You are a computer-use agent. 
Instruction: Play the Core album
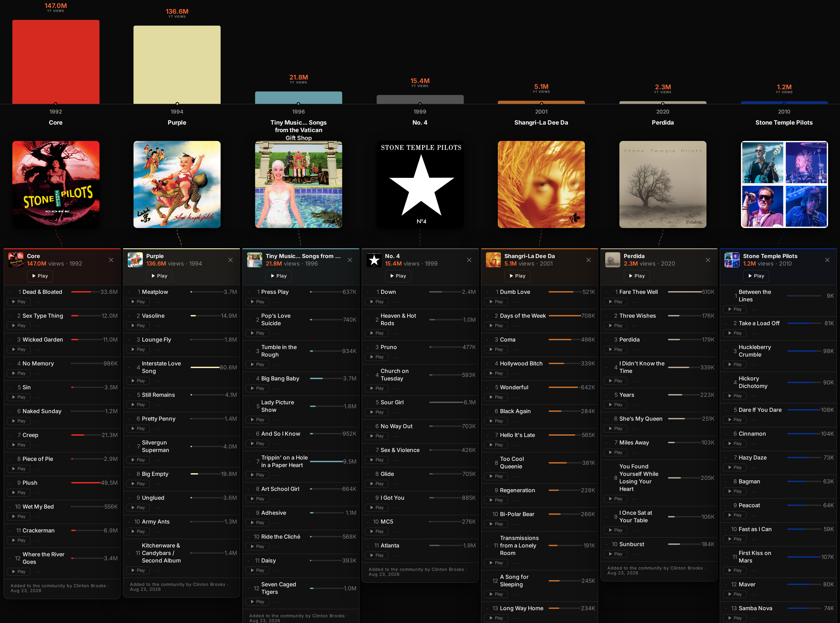click(40, 276)
